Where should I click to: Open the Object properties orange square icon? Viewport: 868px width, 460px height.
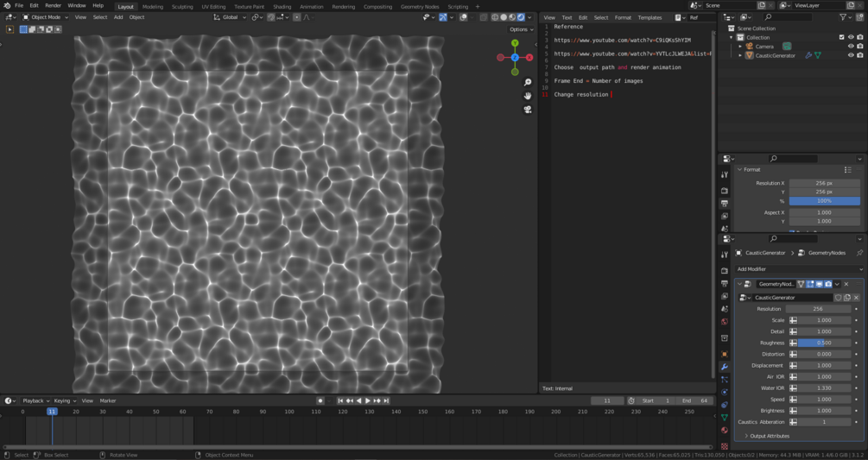click(x=724, y=354)
